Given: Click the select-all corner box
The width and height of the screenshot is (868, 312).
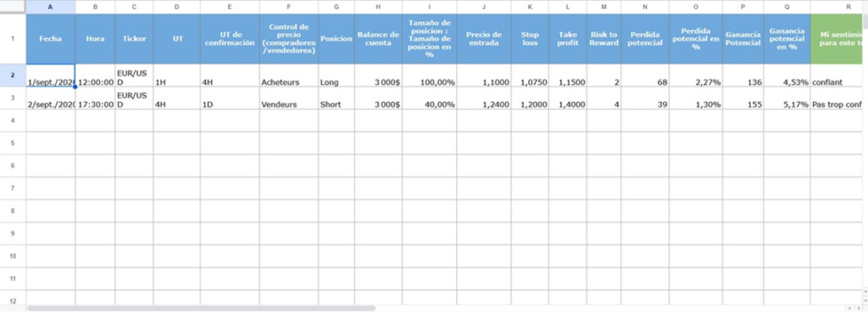Looking at the screenshot, I should [13, 7].
